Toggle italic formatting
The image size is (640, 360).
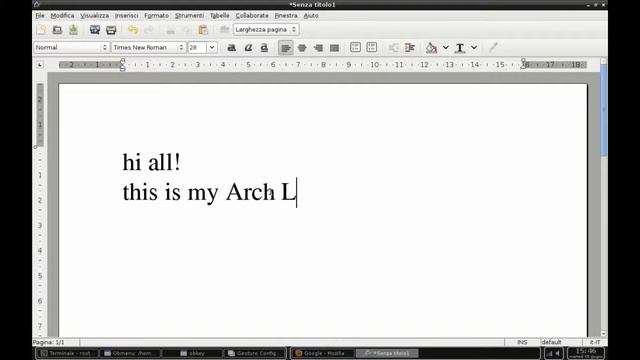248,48
